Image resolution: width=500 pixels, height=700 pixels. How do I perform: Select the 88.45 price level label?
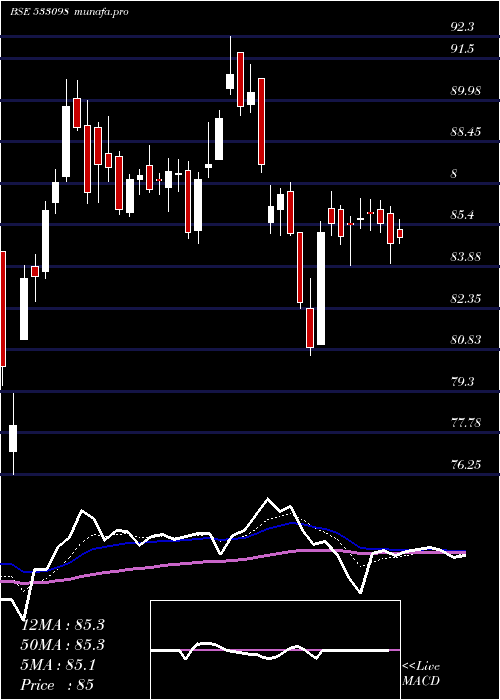[x=466, y=132]
